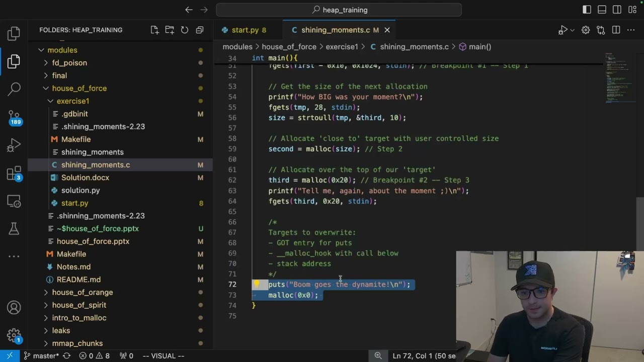Screen dimensions: 644x362
Task: Open the Remote Explorer view icon
Action: (14, 201)
